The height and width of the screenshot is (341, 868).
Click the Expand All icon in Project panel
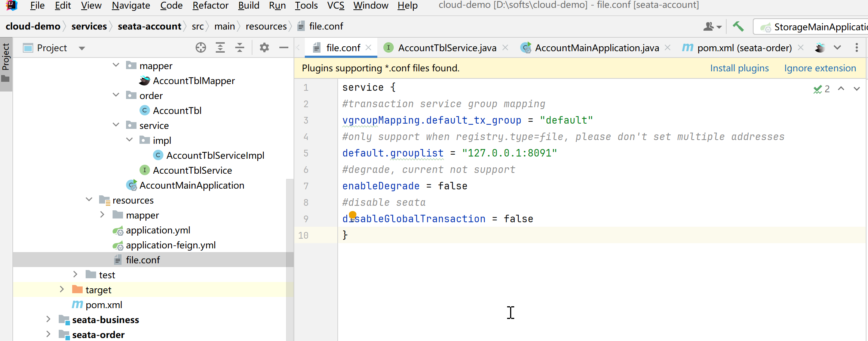click(x=220, y=48)
